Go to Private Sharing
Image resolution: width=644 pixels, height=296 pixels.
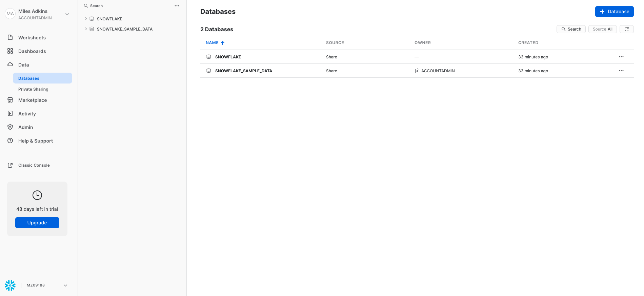click(33, 89)
